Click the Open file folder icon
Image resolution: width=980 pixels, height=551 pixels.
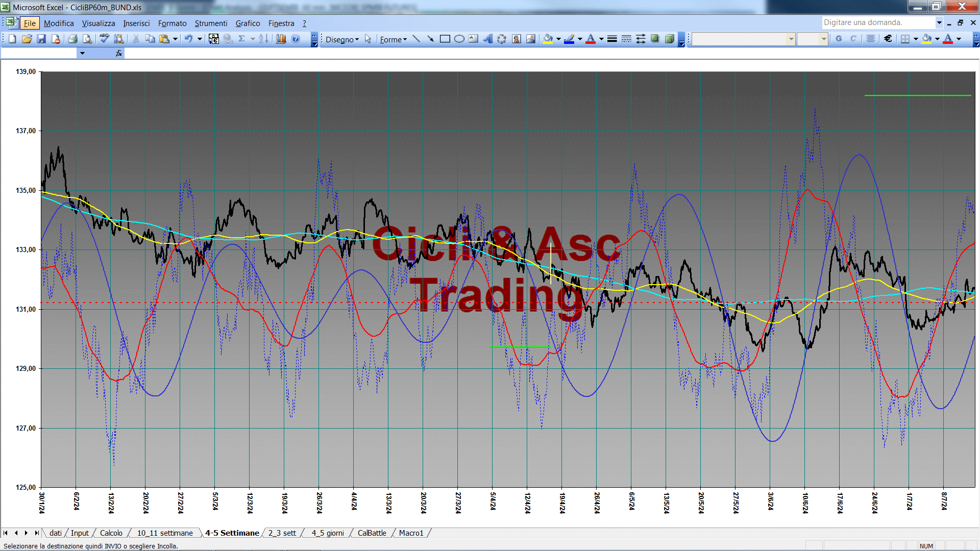pyautogui.click(x=27, y=39)
